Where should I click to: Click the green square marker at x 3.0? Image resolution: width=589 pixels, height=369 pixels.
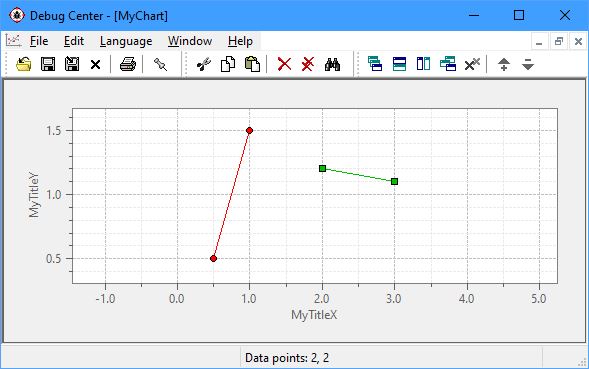pos(394,181)
